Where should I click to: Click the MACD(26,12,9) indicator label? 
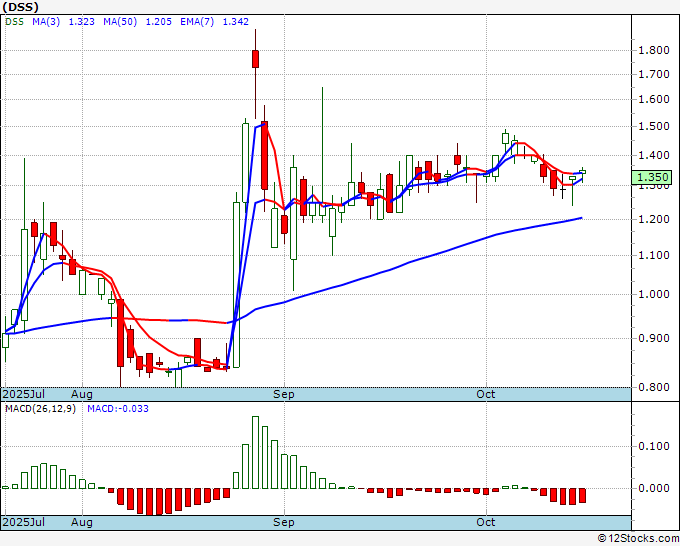(x=40, y=409)
